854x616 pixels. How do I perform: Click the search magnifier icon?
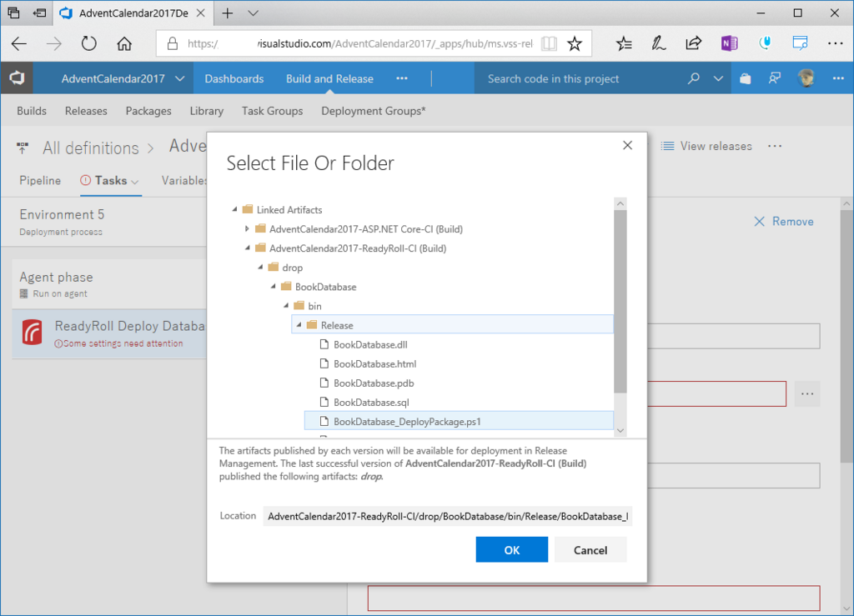[693, 78]
